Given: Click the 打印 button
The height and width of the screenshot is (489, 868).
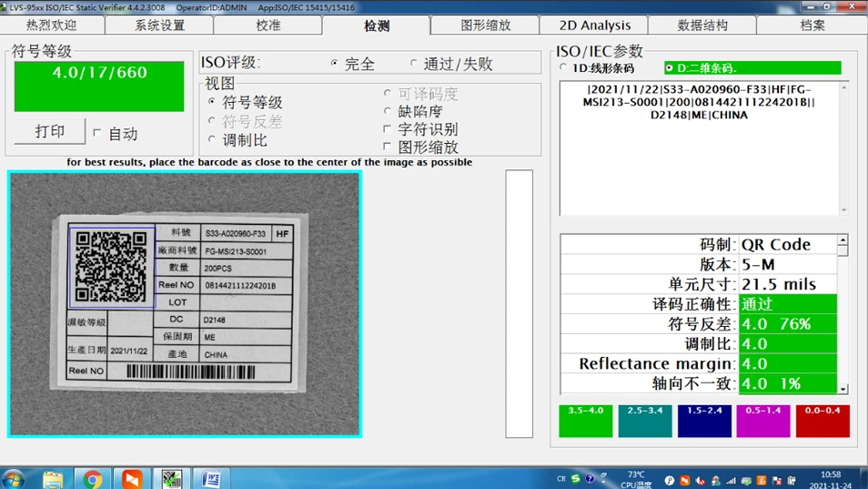Looking at the screenshot, I should point(50,131).
